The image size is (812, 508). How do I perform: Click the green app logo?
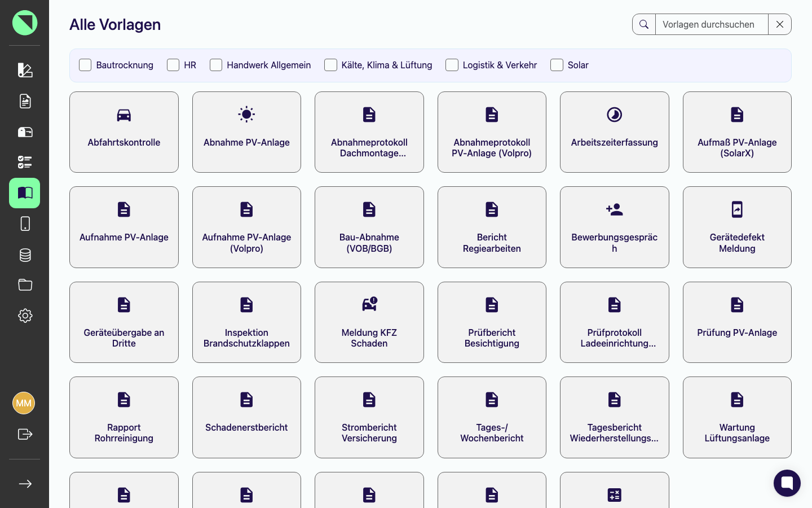pos(25,23)
